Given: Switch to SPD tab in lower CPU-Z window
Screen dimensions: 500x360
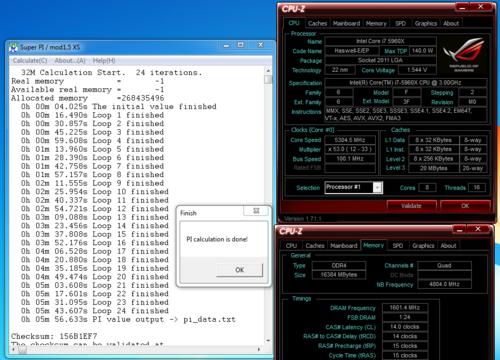Looking at the screenshot, I should point(398,246).
